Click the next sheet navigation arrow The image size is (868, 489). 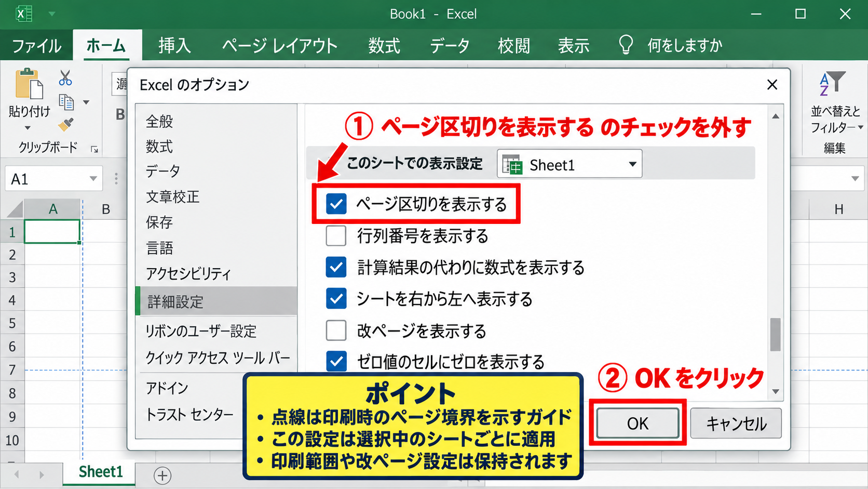42,474
